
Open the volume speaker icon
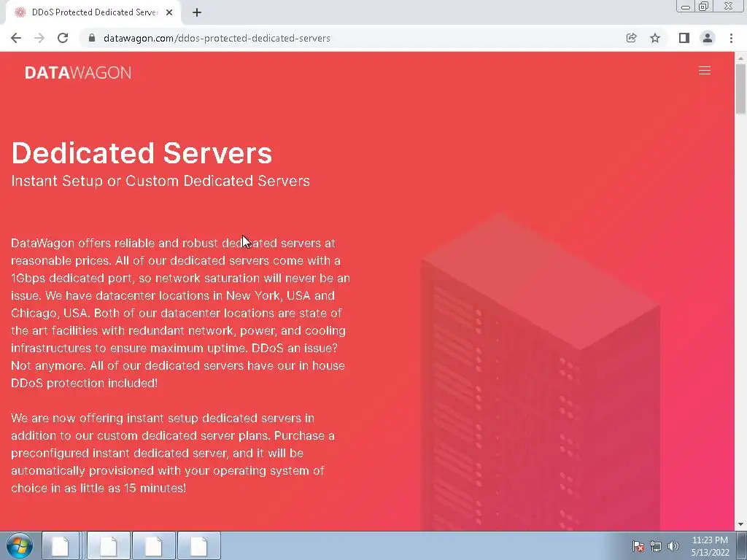point(673,546)
